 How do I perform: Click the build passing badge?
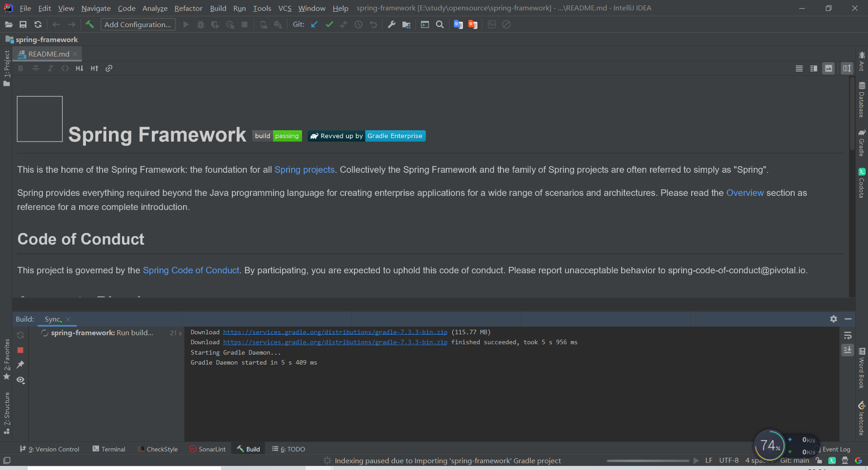point(277,136)
